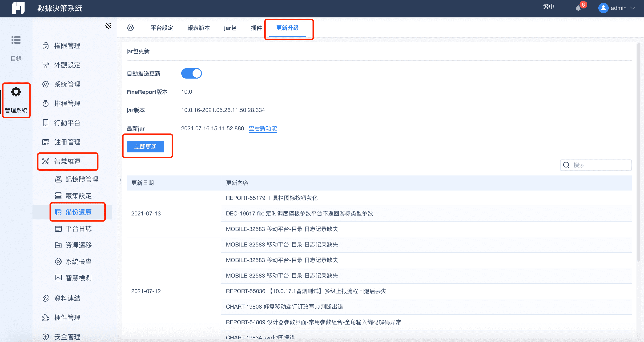The height and width of the screenshot is (342, 644).
Task: Click row CHART-19808 修复移动端钉钉改写ua
Action: coord(426,306)
